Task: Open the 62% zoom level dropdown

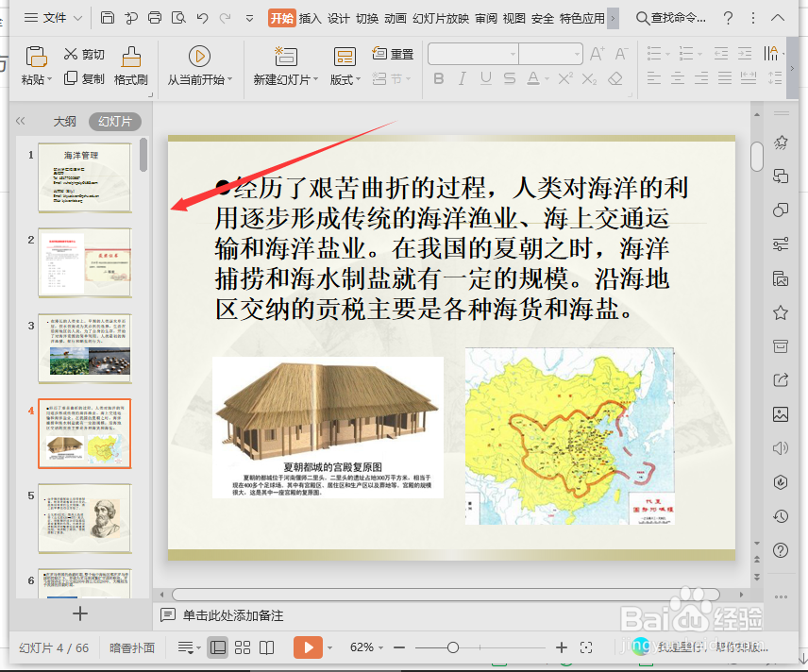Action: click(x=368, y=647)
